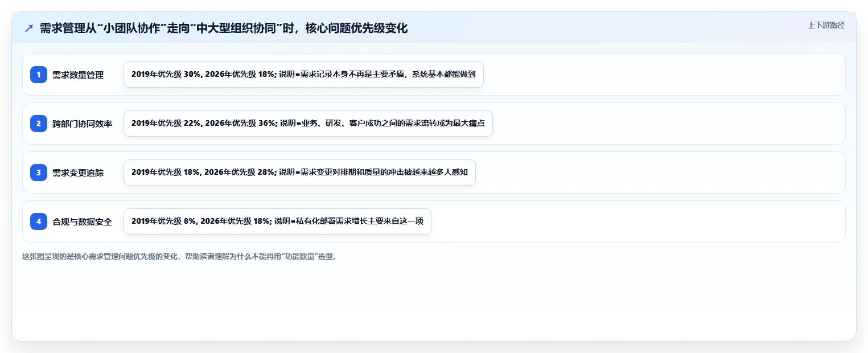Select the "需求数量管理" label
This screenshot has height=353, width=868.
[x=78, y=75]
